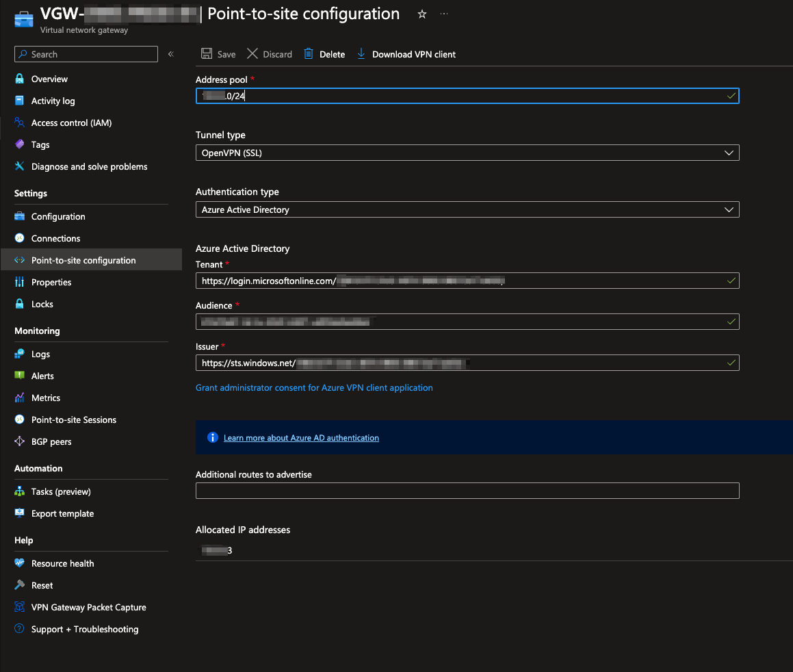793x672 pixels.
Task: Go to Activity log
Action: click(x=53, y=101)
